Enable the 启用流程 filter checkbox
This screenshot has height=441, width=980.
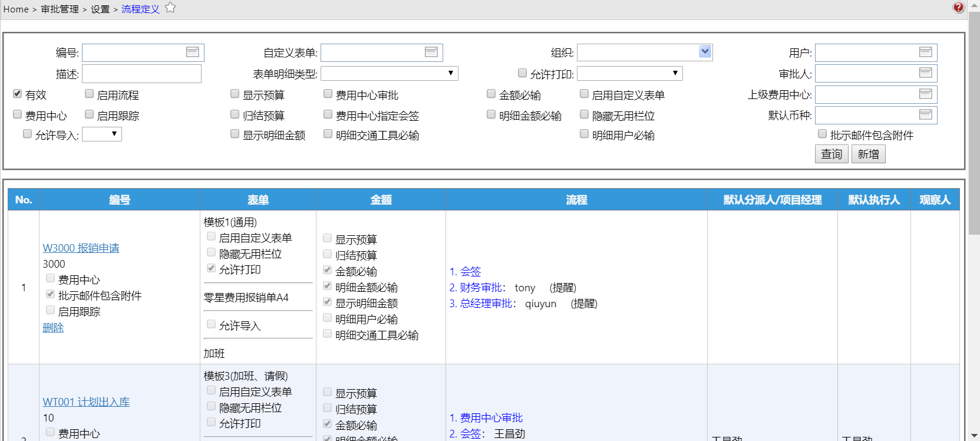(90, 94)
